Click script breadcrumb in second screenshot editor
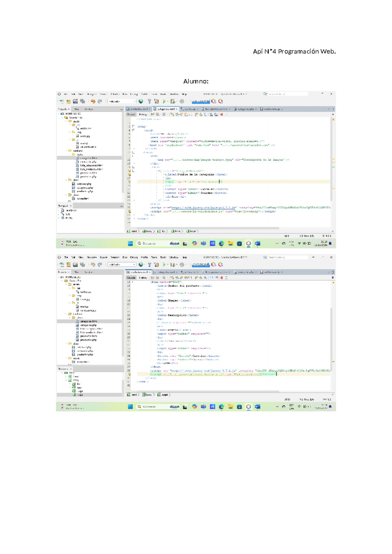This screenshot has height=554, width=392. [163, 395]
